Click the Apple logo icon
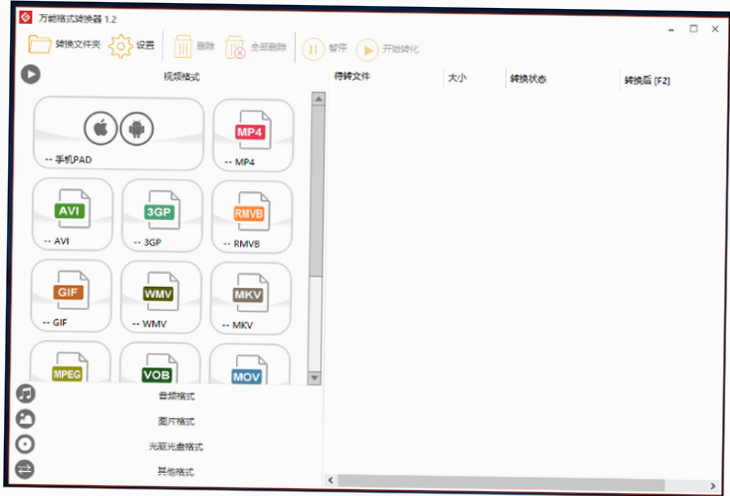Screen dimensions: 730x496 101,128
